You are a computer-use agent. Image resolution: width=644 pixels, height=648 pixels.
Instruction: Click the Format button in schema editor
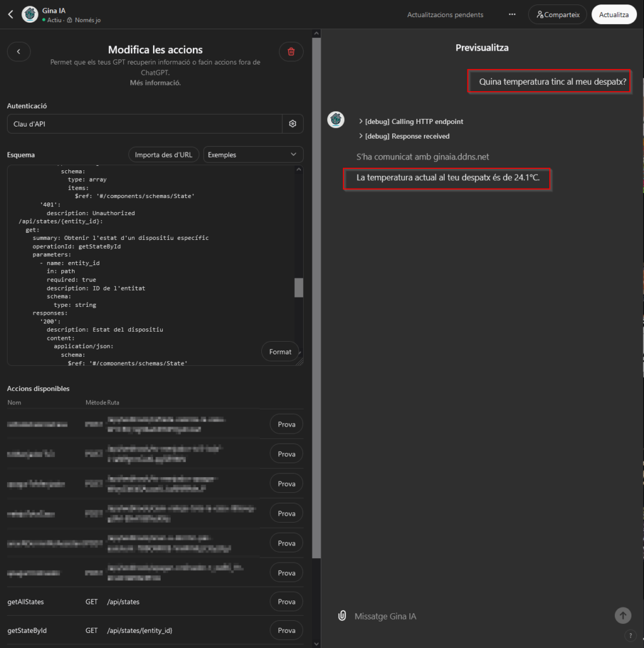(280, 352)
